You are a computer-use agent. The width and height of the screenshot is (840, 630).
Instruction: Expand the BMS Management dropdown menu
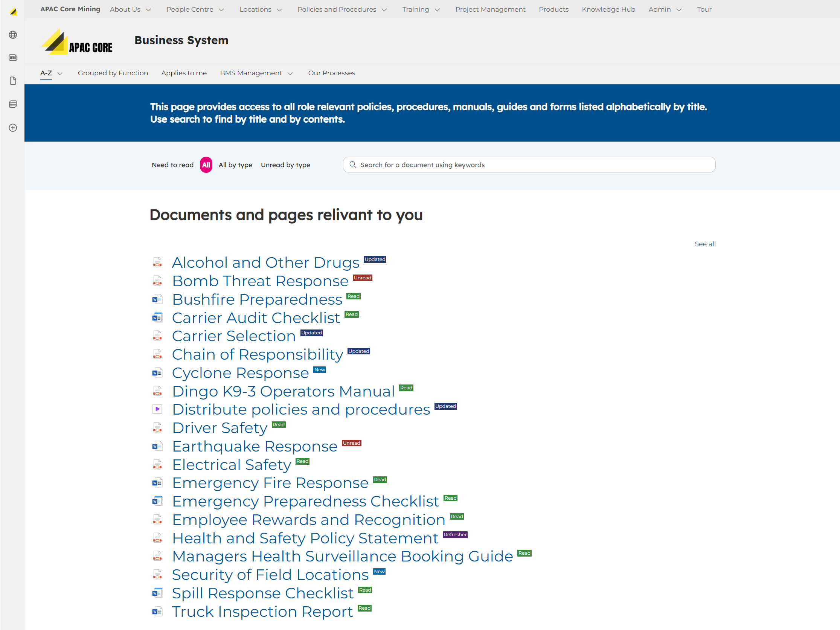(256, 73)
